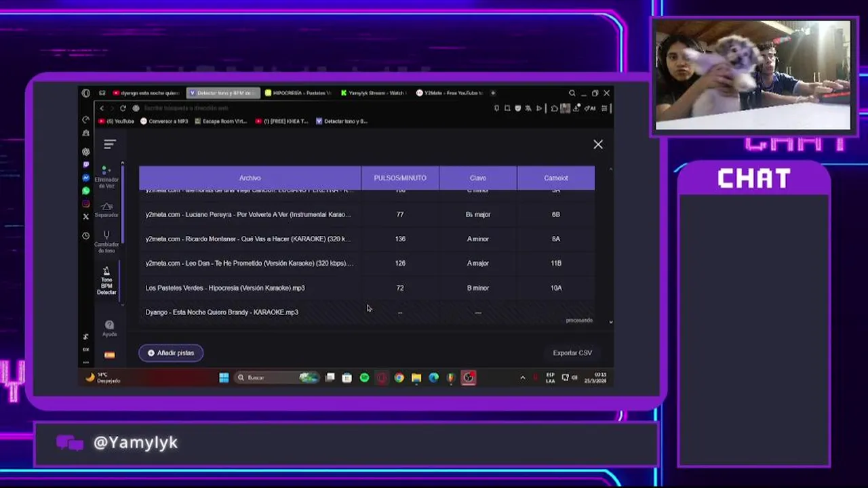Click Exportar CSV
Viewport: 868px width, 488px height.
click(x=572, y=353)
